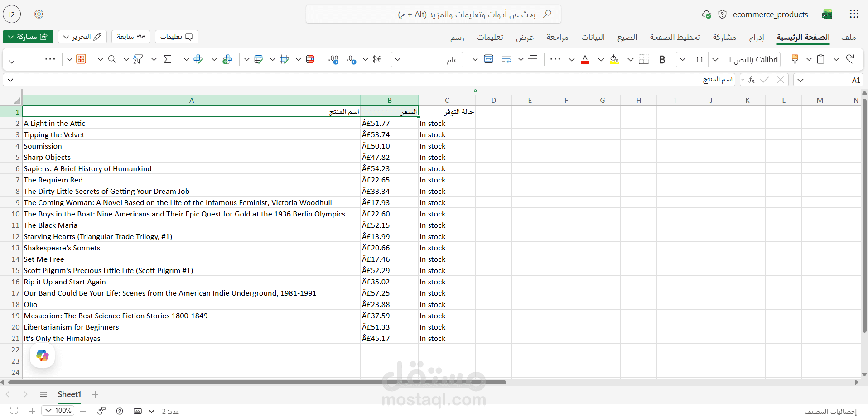
Task: Click the vertical scrollbar thumb
Action: pos(864,215)
